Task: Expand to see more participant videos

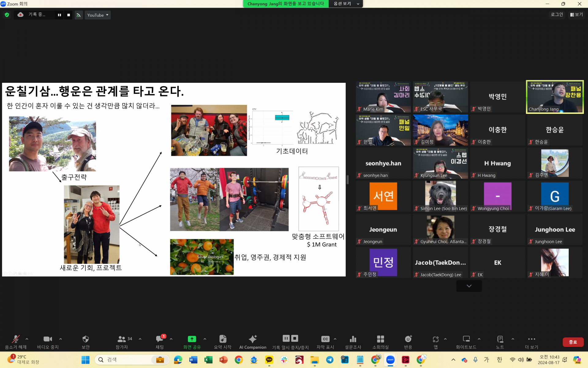Action: pos(469,286)
